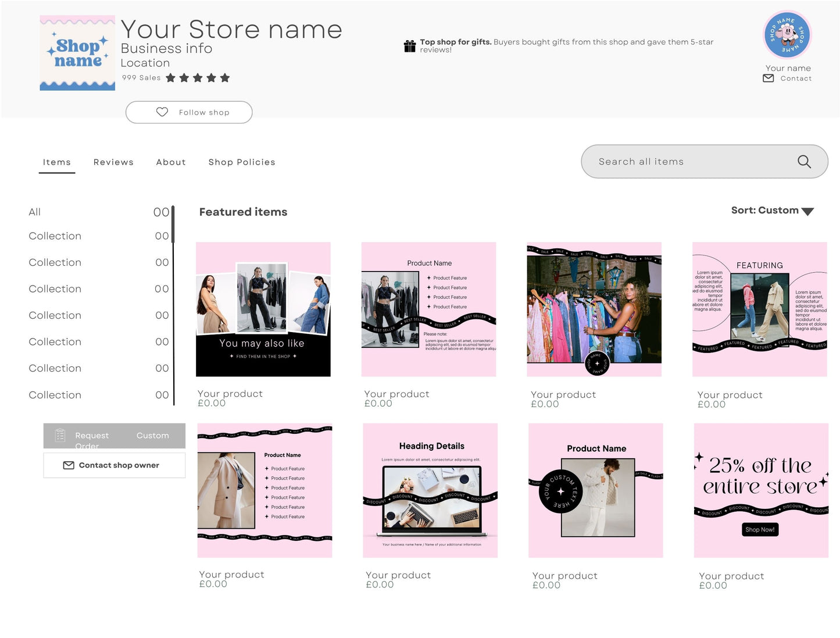This screenshot has height=638, width=840.
Task: Toggle the Follow shop button
Action: coord(189,112)
